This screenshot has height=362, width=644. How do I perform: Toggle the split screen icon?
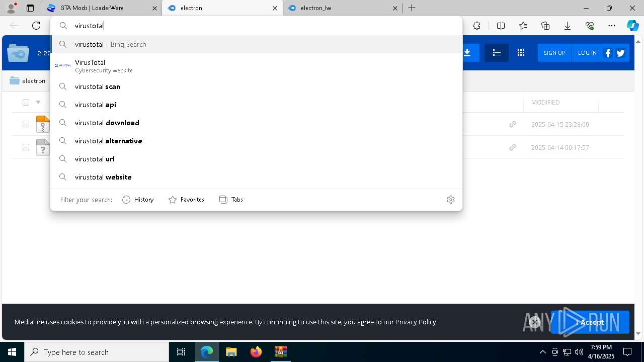[x=501, y=26]
